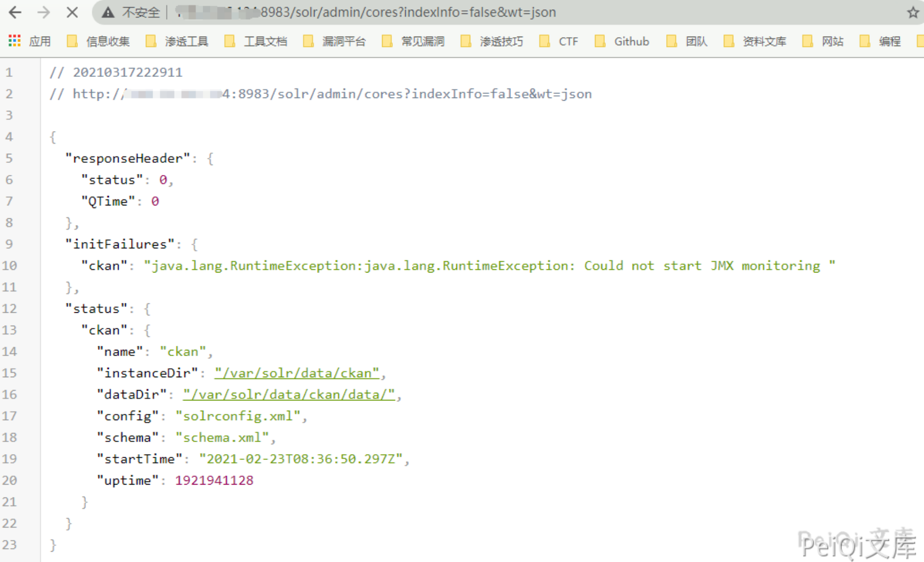This screenshot has height=562, width=924.
Task: Click the browser forward arrow
Action: (x=44, y=12)
